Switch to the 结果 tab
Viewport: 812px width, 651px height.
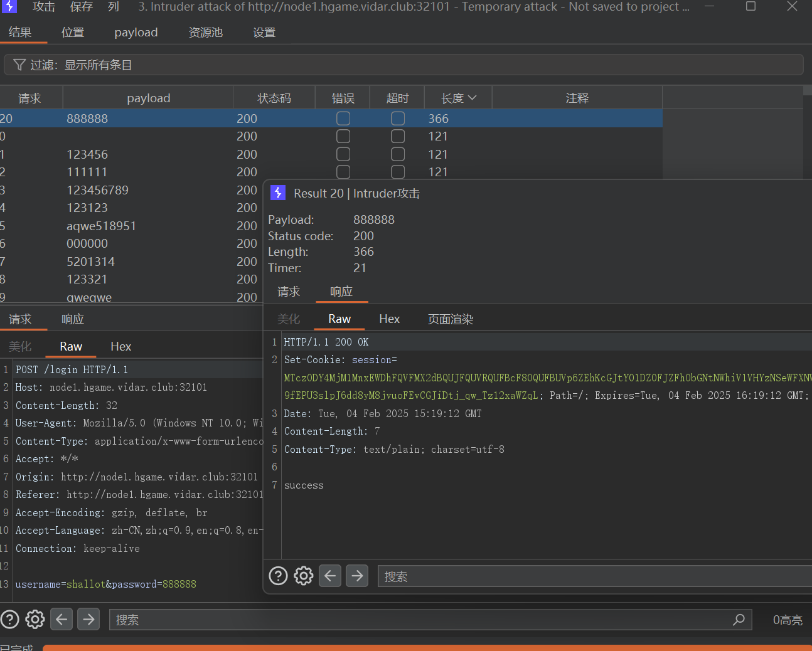(x=20, y=32)
